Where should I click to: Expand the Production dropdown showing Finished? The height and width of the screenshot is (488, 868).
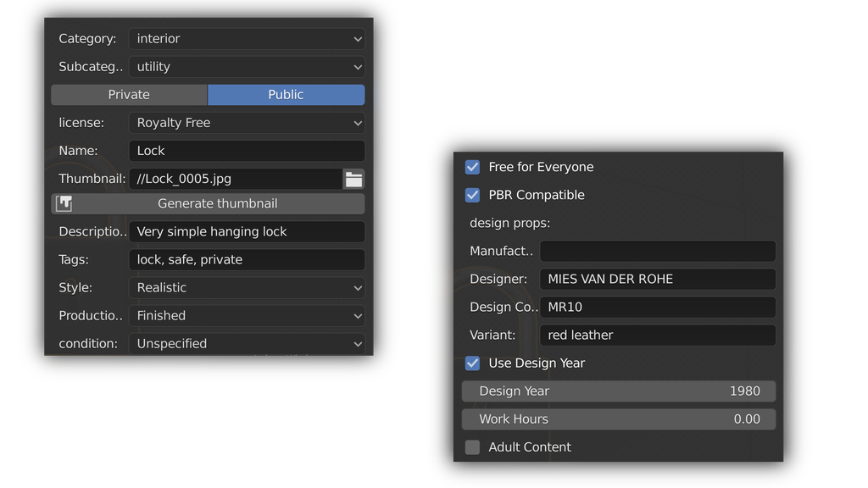click(x=247, y=316)
